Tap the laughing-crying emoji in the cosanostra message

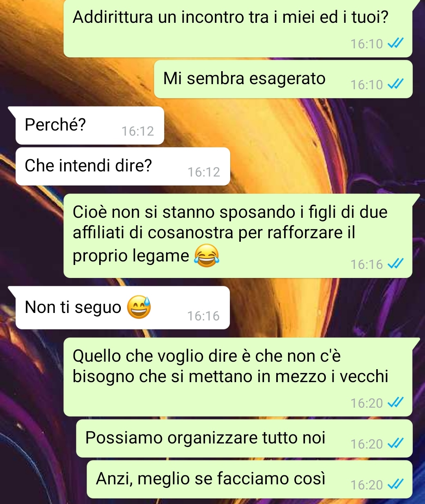click(x=207, y=256)
